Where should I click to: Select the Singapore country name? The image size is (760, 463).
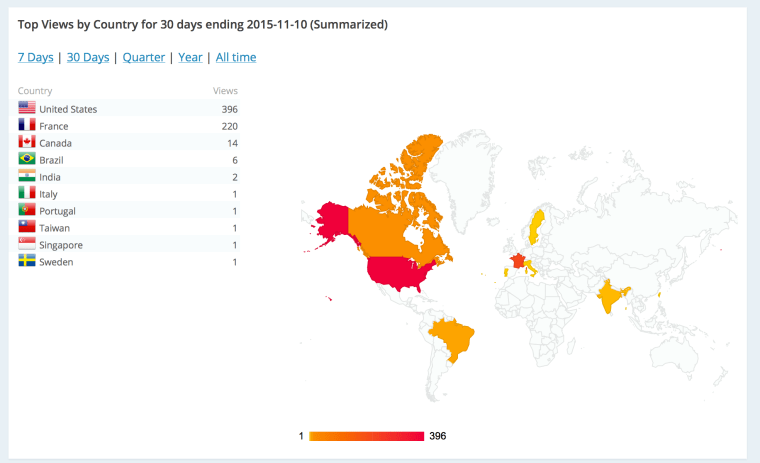coord(61,245)
